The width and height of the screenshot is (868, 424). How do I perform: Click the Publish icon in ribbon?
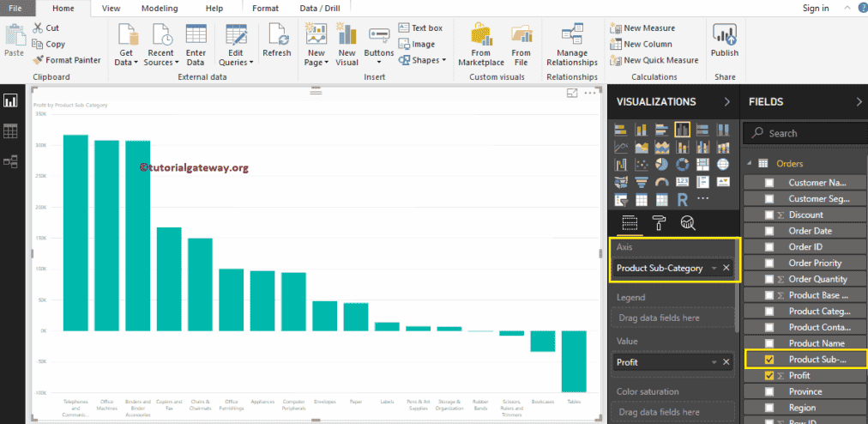point(725,41)
